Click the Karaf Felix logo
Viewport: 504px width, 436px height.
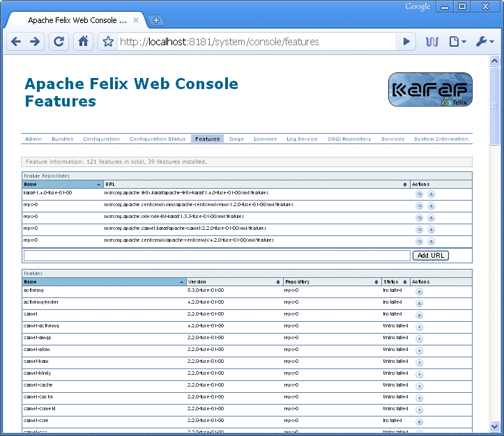tap(430, 90)
